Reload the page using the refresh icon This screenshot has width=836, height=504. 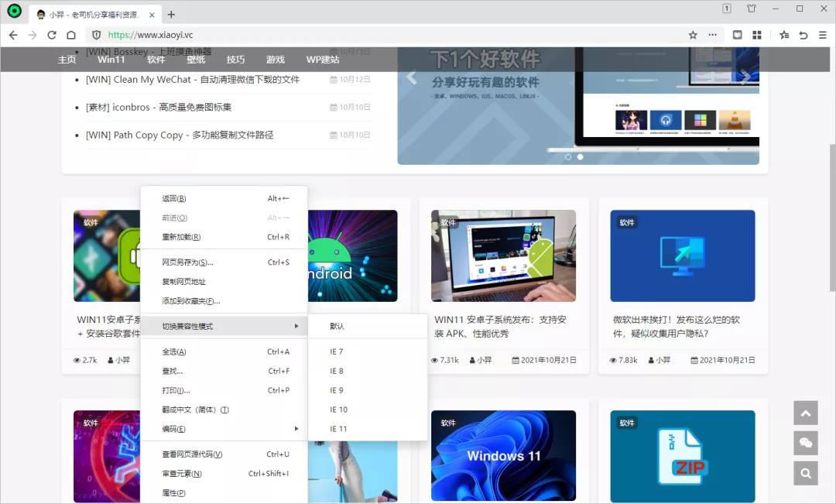(51, 35)
